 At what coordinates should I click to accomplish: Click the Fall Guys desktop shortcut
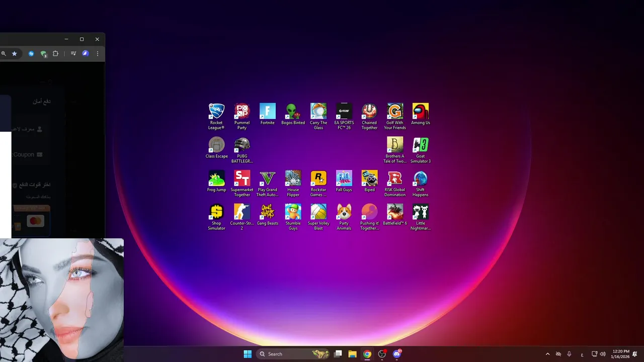344,181
